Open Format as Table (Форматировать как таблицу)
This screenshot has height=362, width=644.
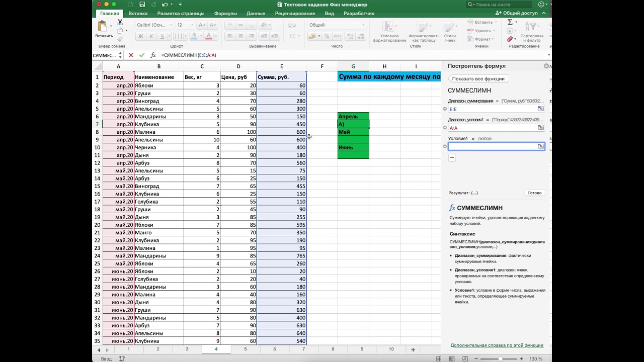[x=424, y=31]
